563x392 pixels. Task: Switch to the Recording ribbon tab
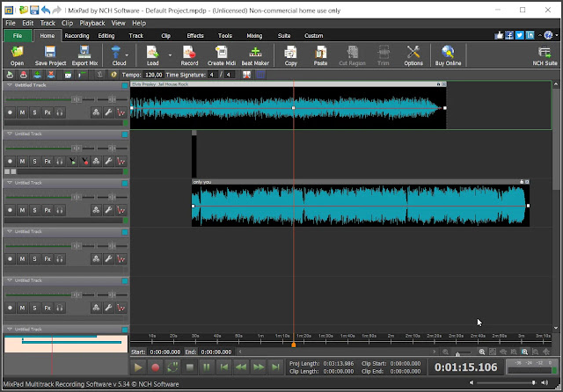coord(77,35)
